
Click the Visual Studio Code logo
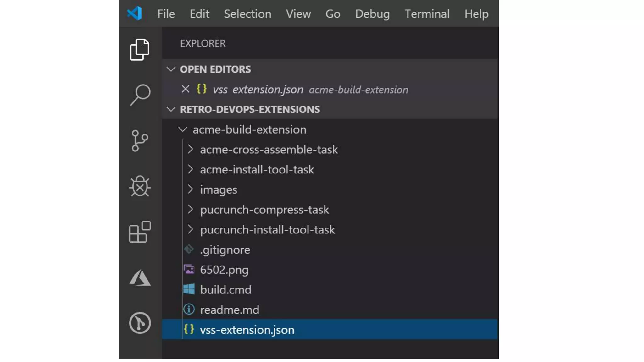[x=135, y=14]
